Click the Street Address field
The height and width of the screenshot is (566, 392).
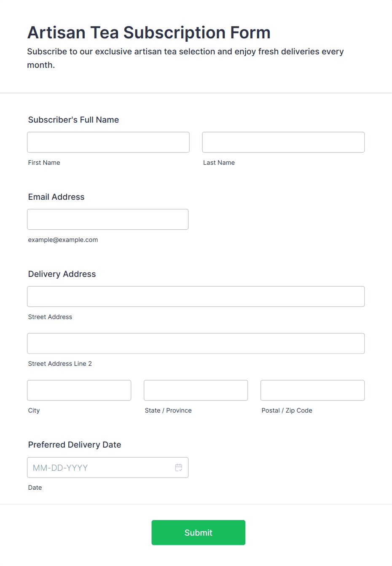[x=196, y=297]
